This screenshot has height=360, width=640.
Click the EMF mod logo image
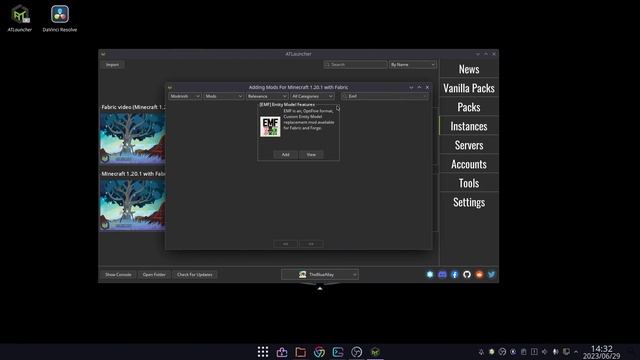[270, 127]
